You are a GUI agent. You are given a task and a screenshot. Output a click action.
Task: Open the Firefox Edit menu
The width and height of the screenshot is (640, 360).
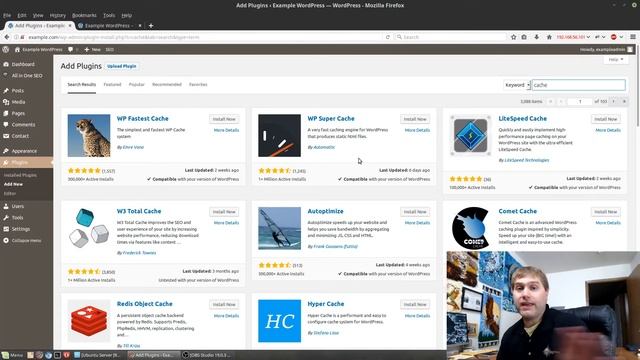(22, 15)
